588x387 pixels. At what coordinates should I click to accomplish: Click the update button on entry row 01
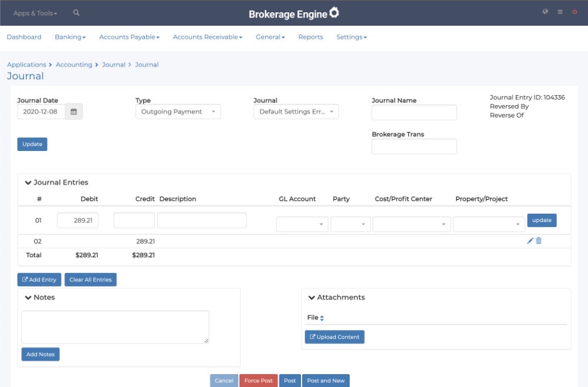pos(542,220)
